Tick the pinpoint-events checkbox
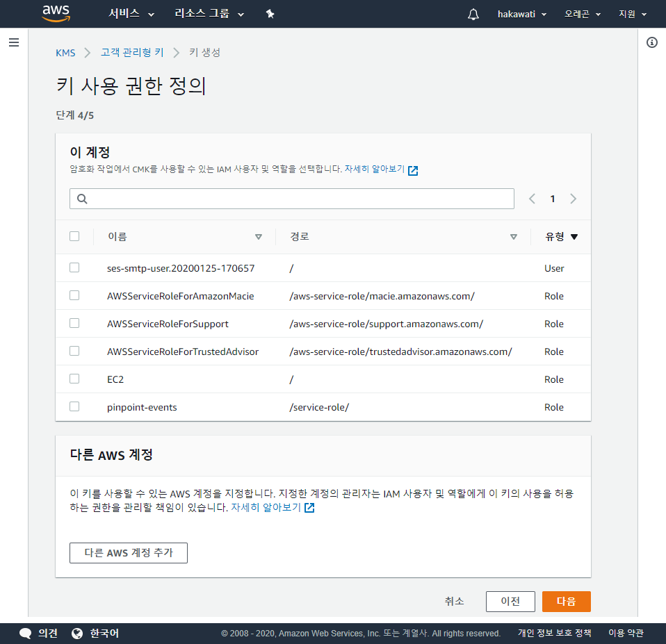 [x=74, y=406]
